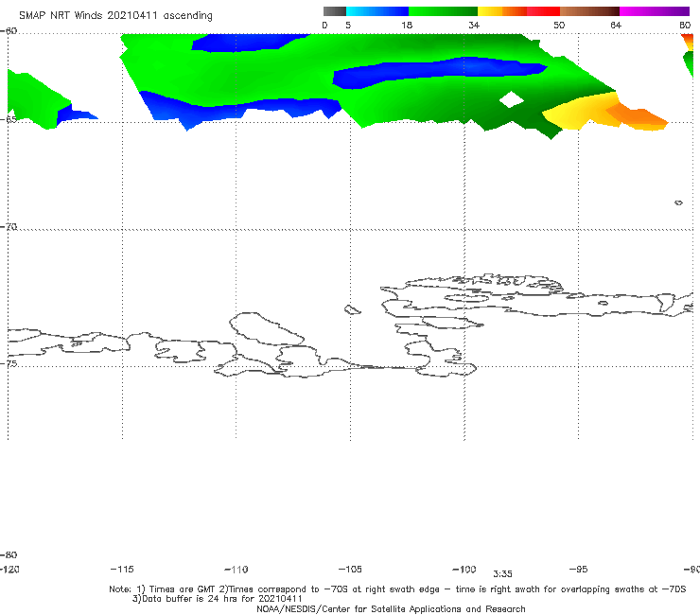Click the gray segment of the color bar
The width and height of the screenshot is (700, 615).
click(334, 11)
